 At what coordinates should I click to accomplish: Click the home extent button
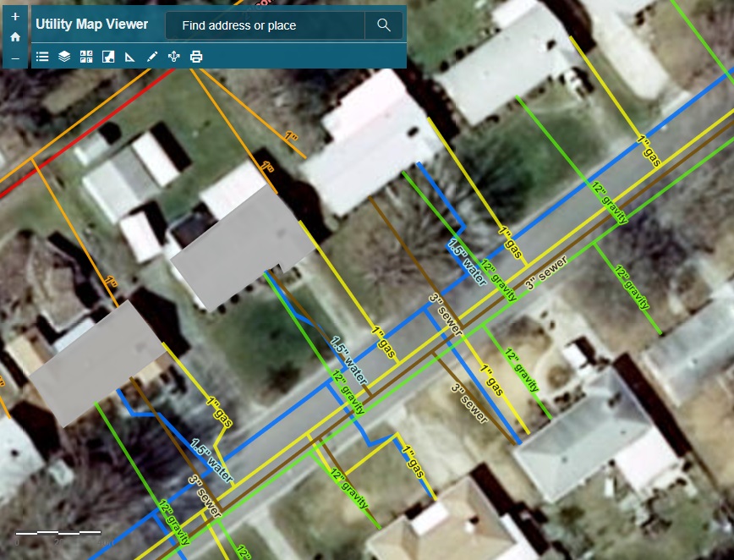click(15, 37)
